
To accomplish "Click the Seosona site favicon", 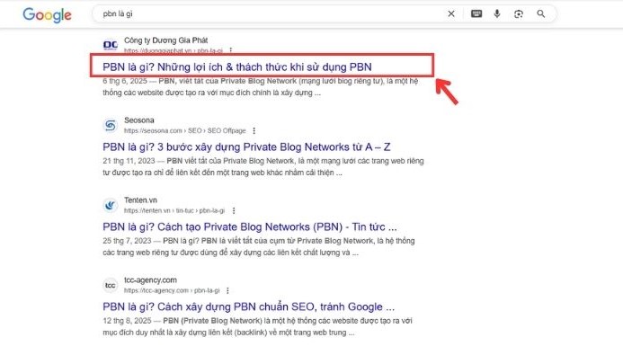I will click(x=110, y=125).
